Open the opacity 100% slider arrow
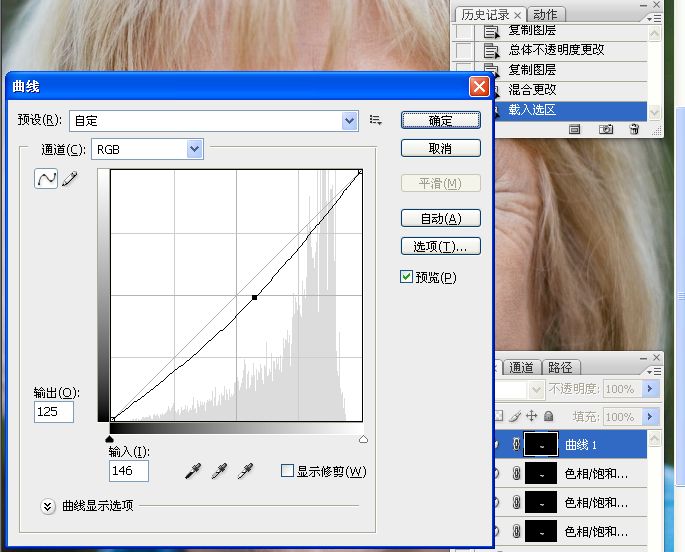The height and width of the screenshot is (552, 685). pyautogui.click(x=650, y=389)
